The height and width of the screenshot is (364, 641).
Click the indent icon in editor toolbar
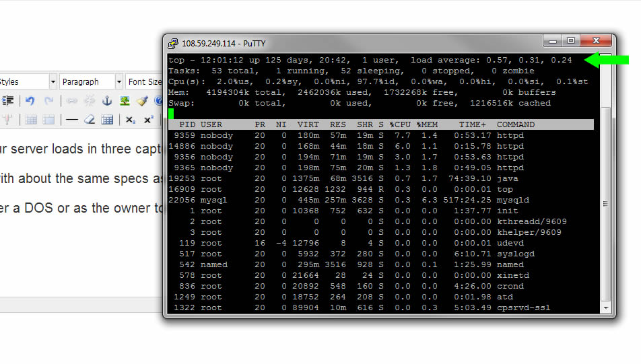(x=7, y=100)
